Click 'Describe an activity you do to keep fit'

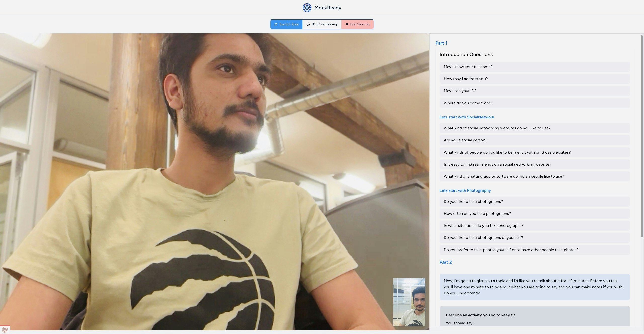coord(480,315)
